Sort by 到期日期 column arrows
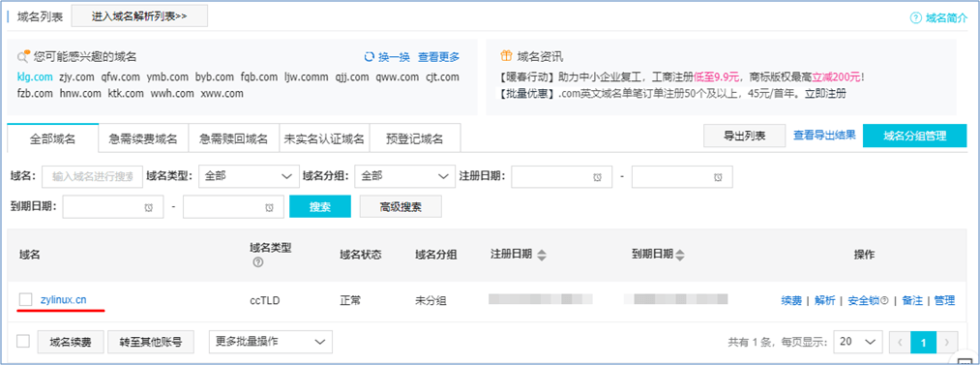Image resolution: width=980 pixels, height=365 pixels. point(680,255)
